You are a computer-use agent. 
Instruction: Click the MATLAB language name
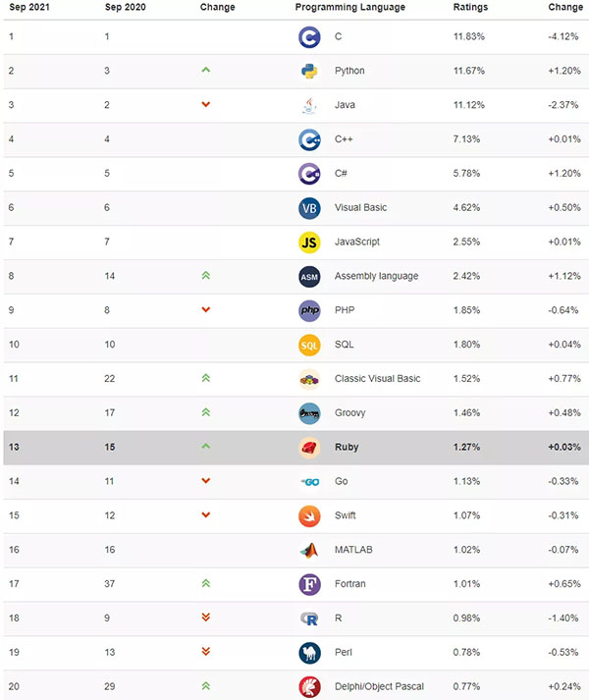point(353,550)
